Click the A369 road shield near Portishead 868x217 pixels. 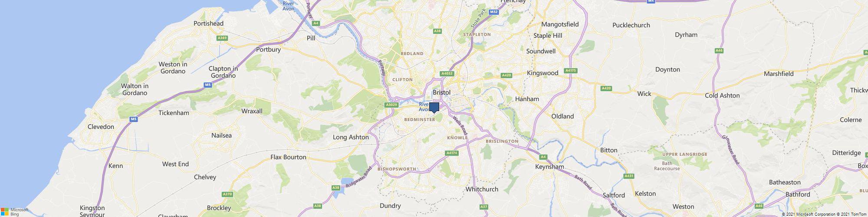[x=223, y=38]
